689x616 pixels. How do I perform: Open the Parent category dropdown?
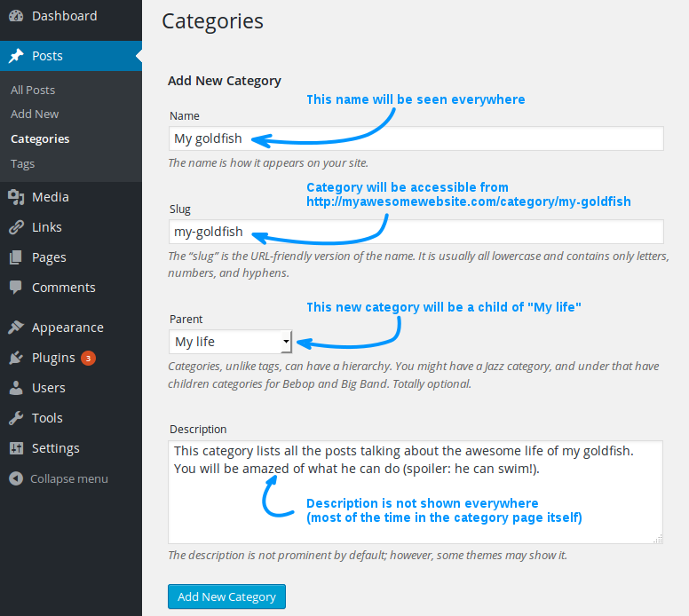click(231, 342)
